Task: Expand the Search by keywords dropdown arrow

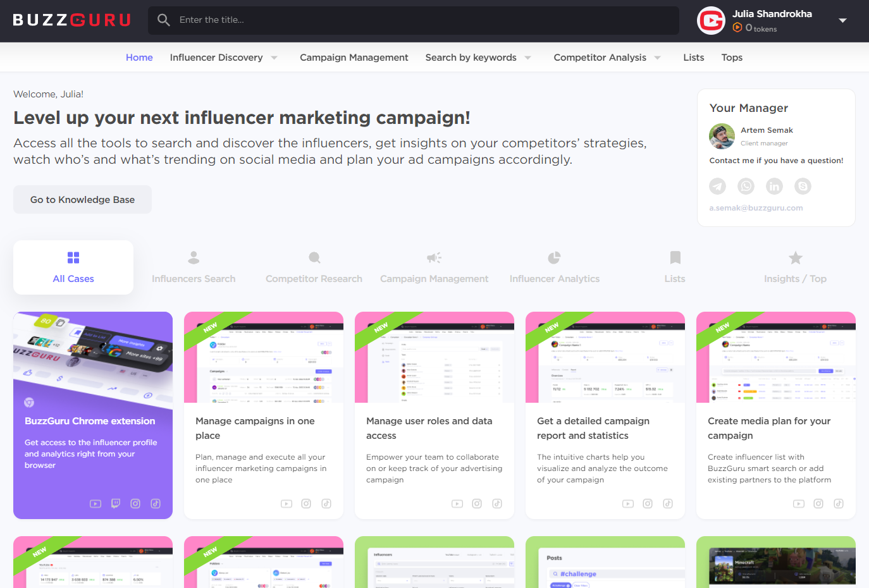Action: [x=528, y=58]
